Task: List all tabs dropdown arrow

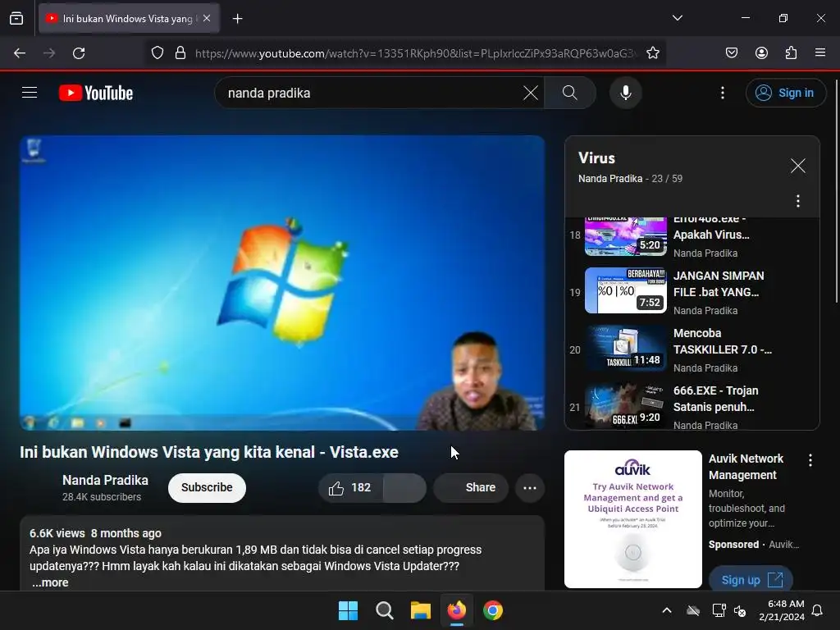Action: pos(677,18)
